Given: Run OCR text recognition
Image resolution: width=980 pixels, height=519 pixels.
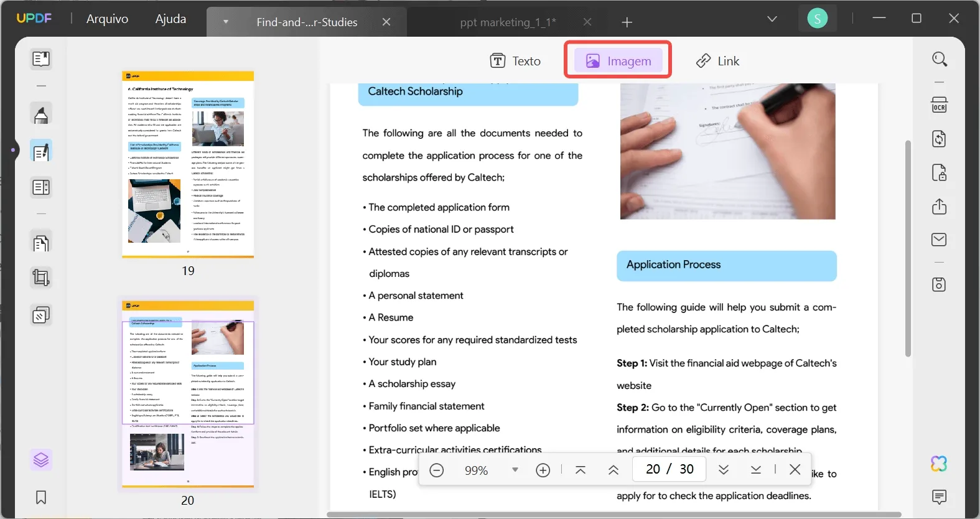Looking at the screenshot, I should point(940,105).
